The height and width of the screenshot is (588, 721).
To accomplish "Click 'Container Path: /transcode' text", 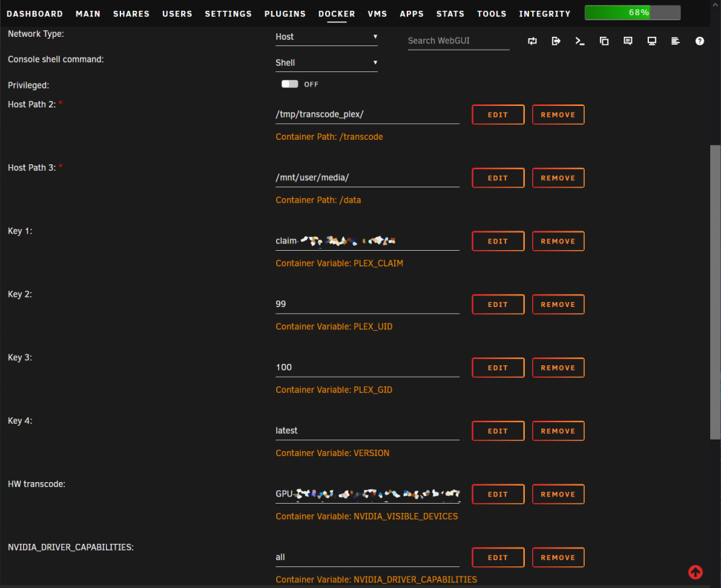I will coord(329,137).
